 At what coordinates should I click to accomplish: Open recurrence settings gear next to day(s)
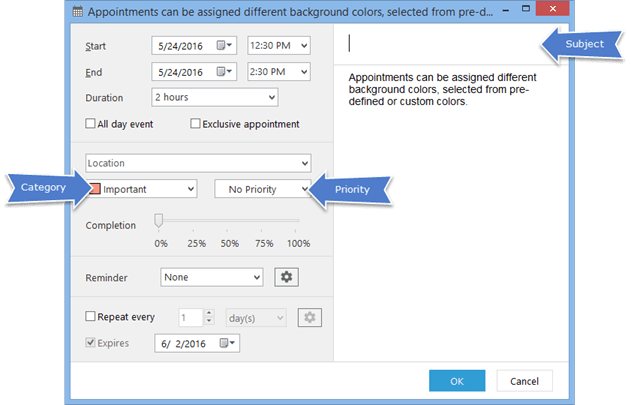coord(309,317)
